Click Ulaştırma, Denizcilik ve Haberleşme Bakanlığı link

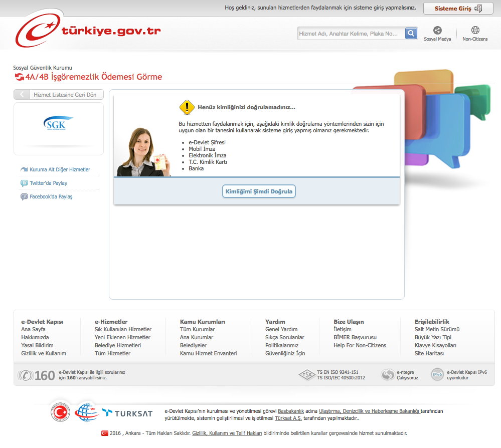pyautogui.click(x=369, y=411)
